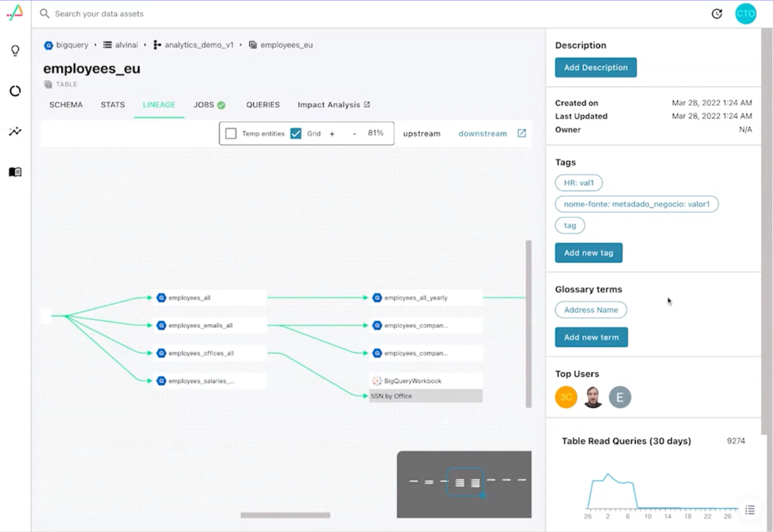Open the STATS tab
Viewport: 773px width, 532px height.
113,104
